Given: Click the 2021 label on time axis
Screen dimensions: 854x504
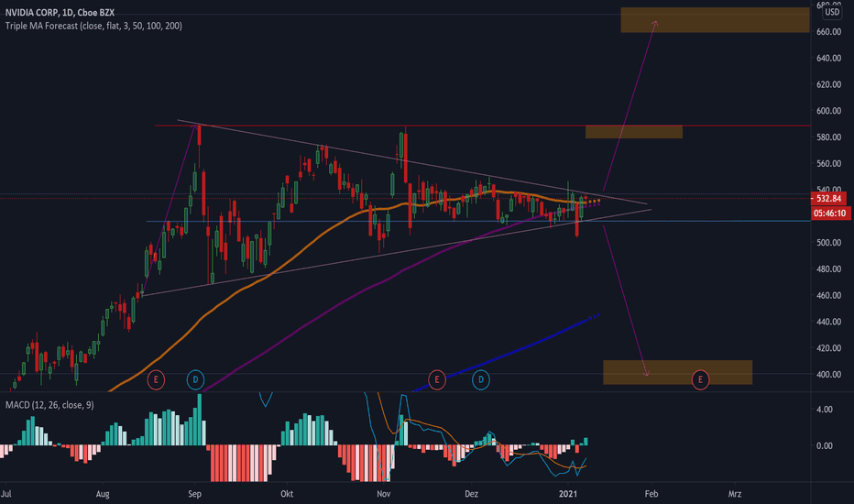Looking at the screenshot, I should pyautogui.click(x=568, y=494).
